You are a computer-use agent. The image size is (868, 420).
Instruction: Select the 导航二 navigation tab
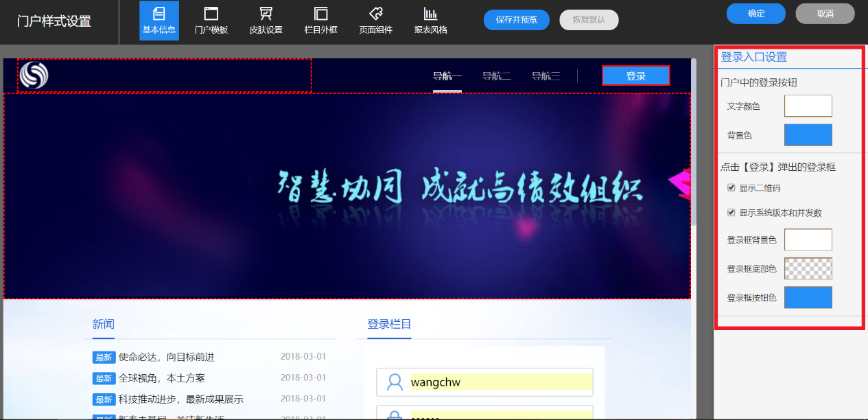(496, 75)
